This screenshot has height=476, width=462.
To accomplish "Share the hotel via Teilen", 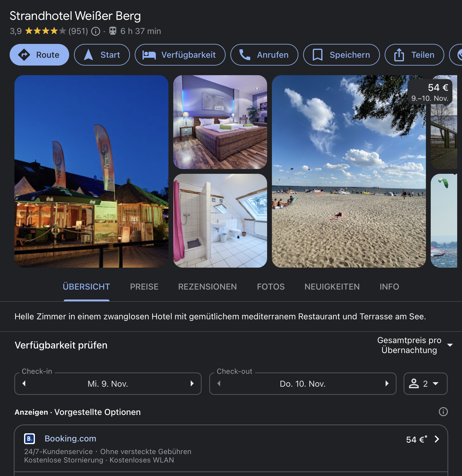I will coord(414,55).
